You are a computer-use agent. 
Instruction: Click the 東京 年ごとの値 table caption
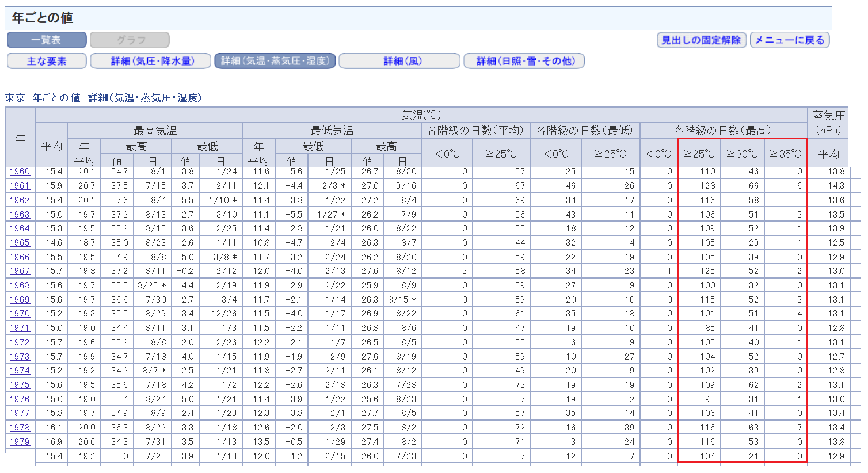point(104,98)
